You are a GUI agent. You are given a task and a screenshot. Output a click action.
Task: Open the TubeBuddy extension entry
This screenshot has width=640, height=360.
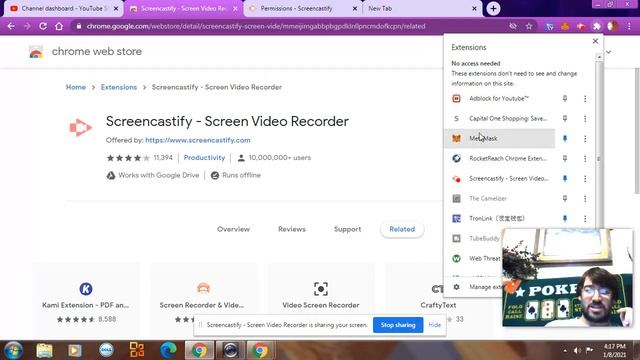coord(473,238)
